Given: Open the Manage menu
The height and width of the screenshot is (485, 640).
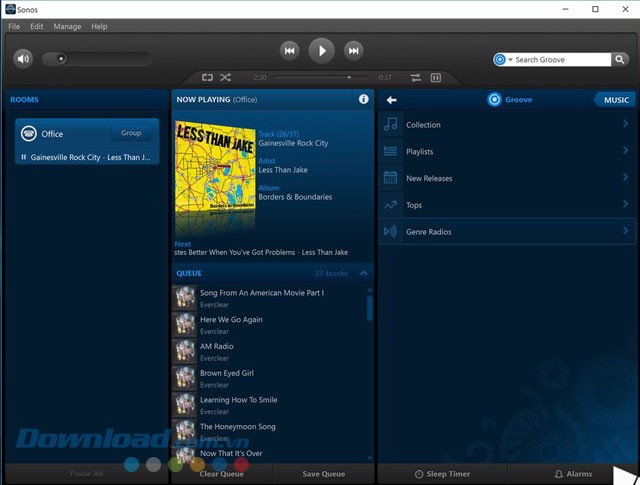Looking at the screenshot, I should [67, 26].
